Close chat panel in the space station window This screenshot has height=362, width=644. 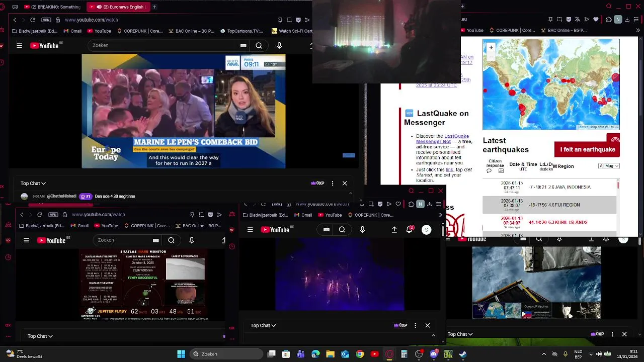[624, 334]
